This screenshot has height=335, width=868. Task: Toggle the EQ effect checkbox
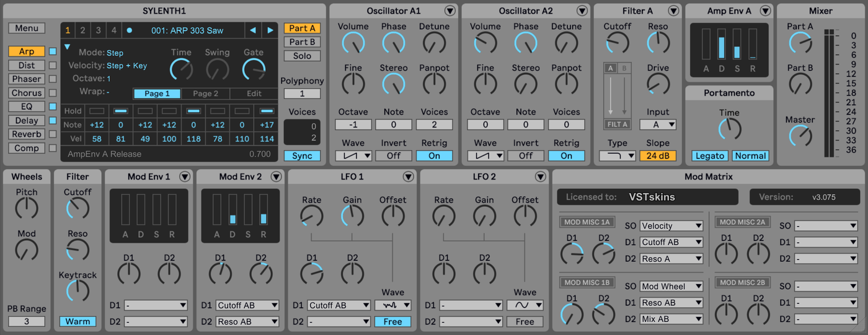tap(53, 107)
